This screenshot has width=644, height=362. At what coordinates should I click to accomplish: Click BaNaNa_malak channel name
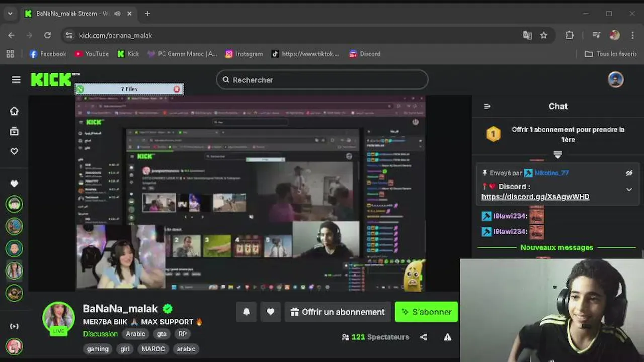(x=120, y=309)
